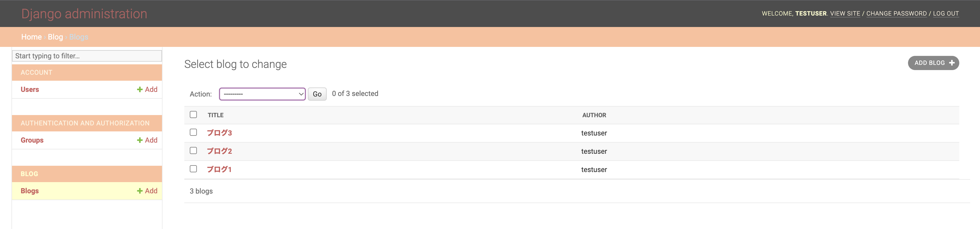This screenshot has width=980, height=229.
Task: Check the box for ブログ3
Action: point(193,132)
